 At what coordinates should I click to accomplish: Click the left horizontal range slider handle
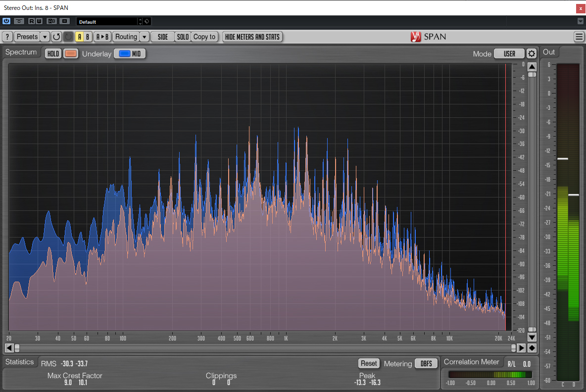(17, 348)
